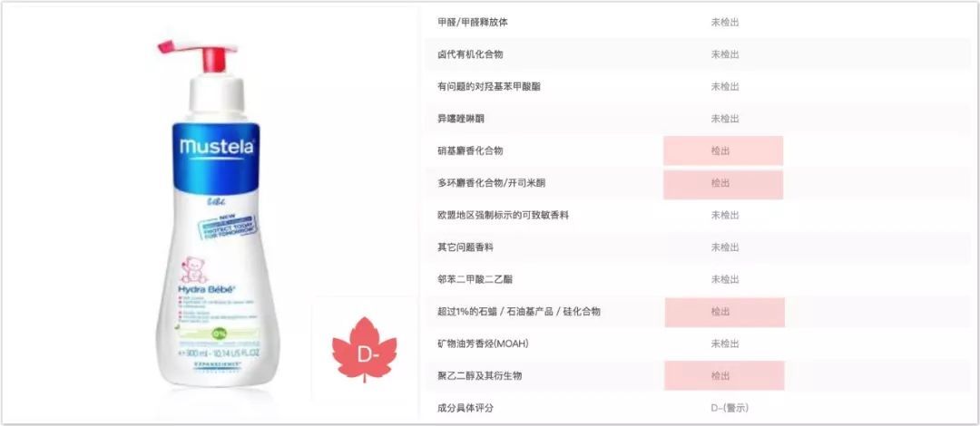The width and height of the screenshot is (980, 426).
Task: Click pink 检出 badge for 石蜡/石油基产品 row
Action: click(724, 313)
